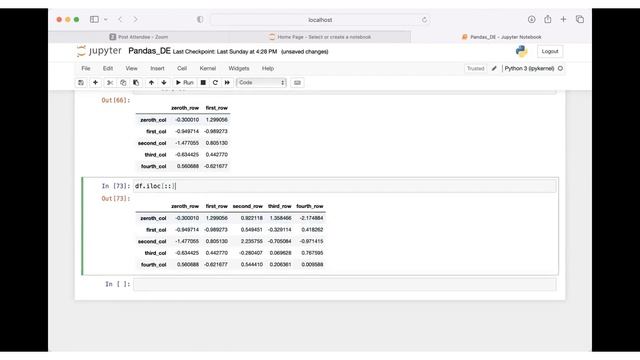Open the cell type Code dropdown
The width and height of the screenshot is (640, 360).
[x=261, y=82]
